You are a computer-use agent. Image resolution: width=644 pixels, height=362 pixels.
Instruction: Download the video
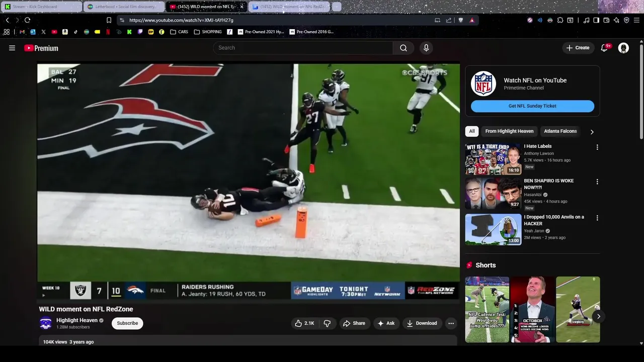click(422, 323)
